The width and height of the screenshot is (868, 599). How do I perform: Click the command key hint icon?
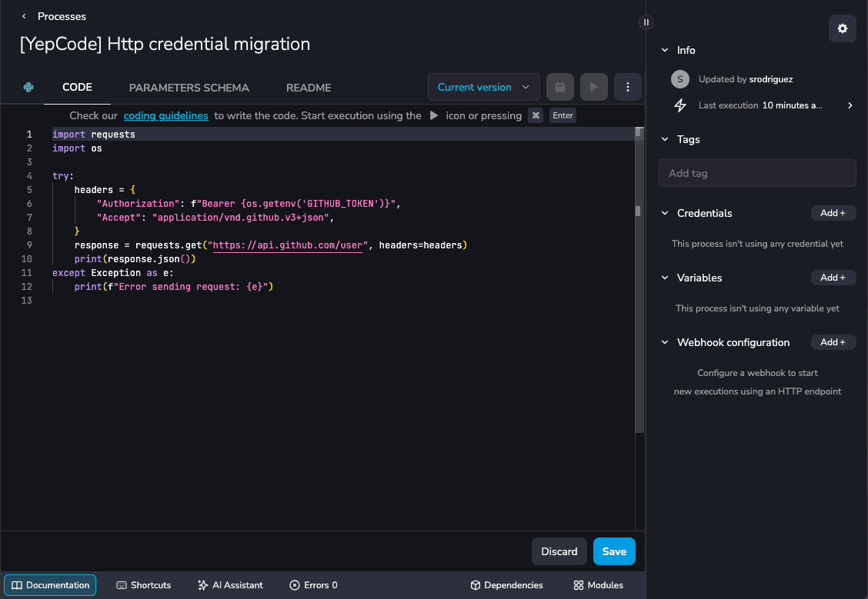pyautogui.click(x=536, y=115)
